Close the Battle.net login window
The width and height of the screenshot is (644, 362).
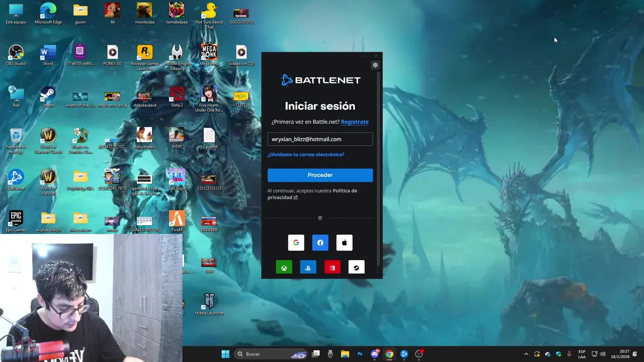click(375, 56)
